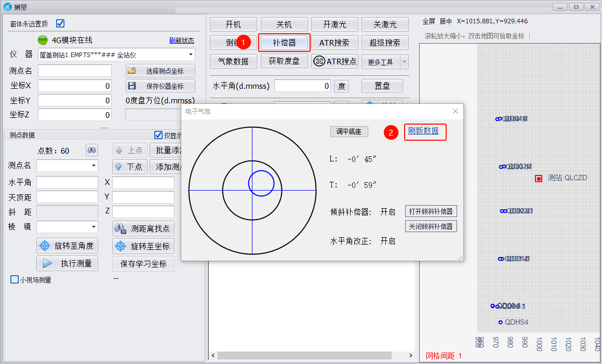Screen dimensions: 602x364
Task: Toggle the 窗体永远置顶 checkbox
Action: (x=60, y=23)
